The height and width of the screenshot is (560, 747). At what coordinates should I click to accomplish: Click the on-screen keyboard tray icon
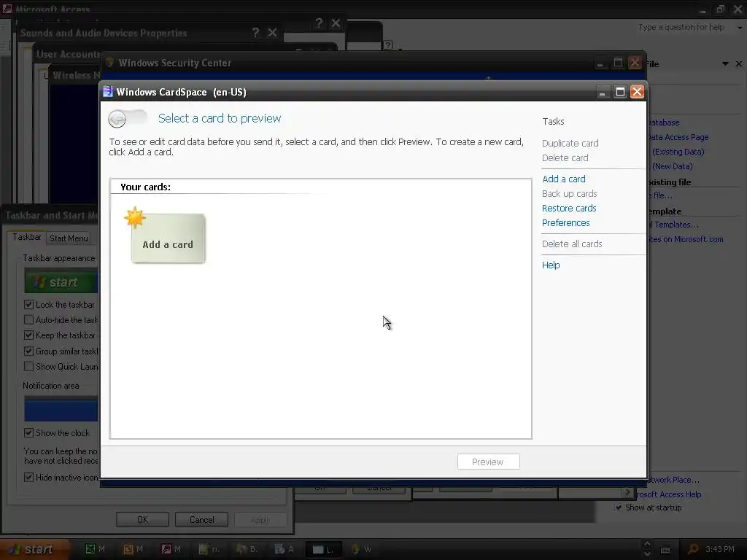665,550
